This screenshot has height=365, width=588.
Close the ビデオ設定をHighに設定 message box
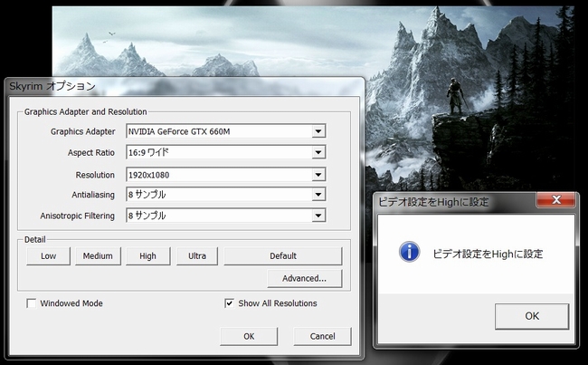click(556, 200)
